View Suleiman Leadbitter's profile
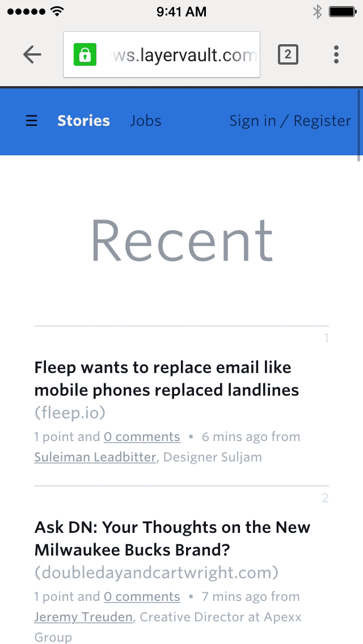The height and width of the screenshot is (644, 363). [x=95, y=457]
